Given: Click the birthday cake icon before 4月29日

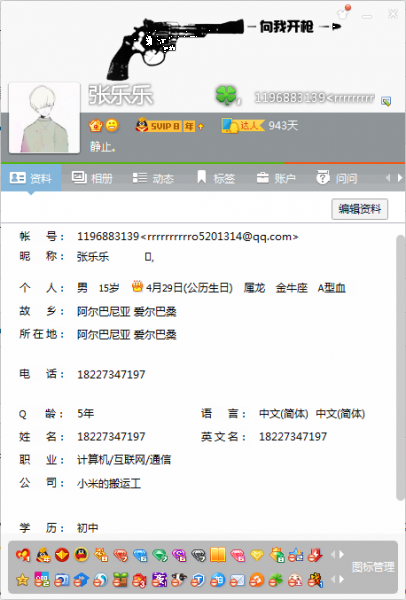Looking at the screenshot, I should (137, 286).
